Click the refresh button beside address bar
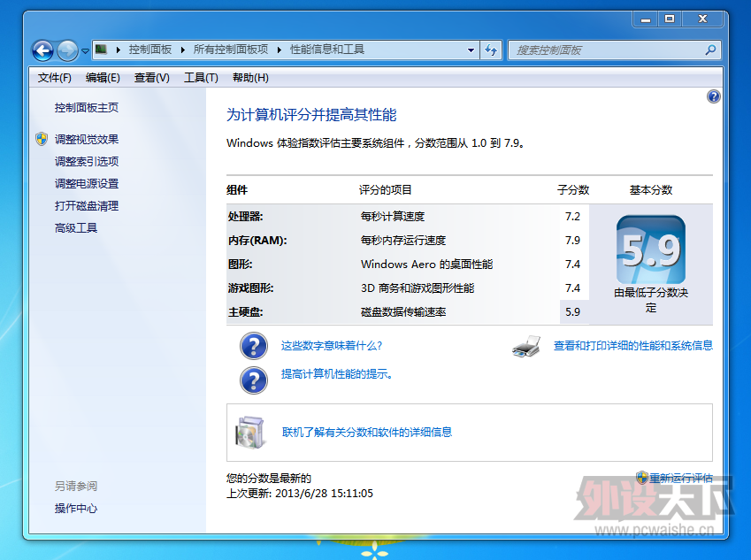 pos(491,50)
